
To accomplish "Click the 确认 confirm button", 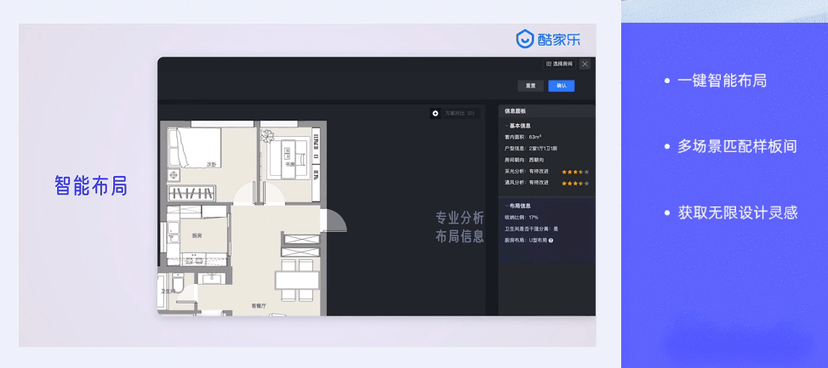I will pos(561,86).
